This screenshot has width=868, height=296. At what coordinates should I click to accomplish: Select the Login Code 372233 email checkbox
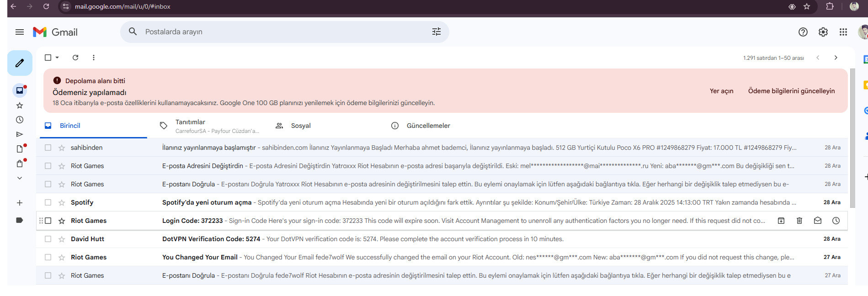(48, 221)
